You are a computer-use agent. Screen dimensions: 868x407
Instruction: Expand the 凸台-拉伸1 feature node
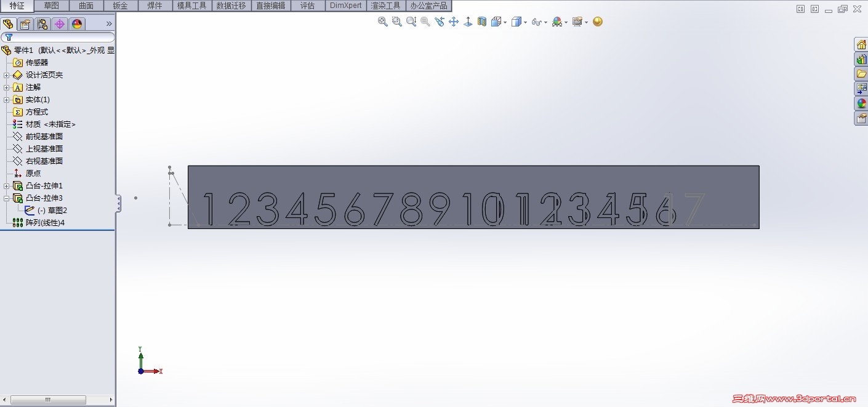point(7,186)
